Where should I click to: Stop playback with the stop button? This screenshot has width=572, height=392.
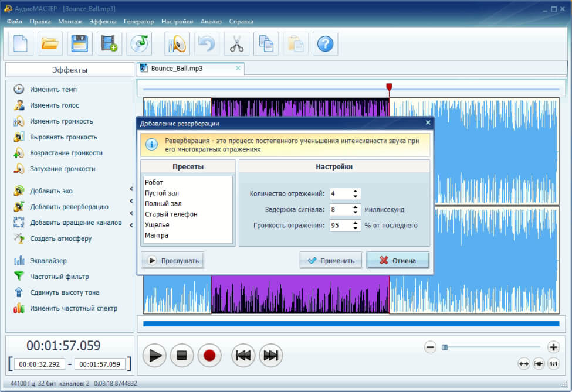pos(182,355)
